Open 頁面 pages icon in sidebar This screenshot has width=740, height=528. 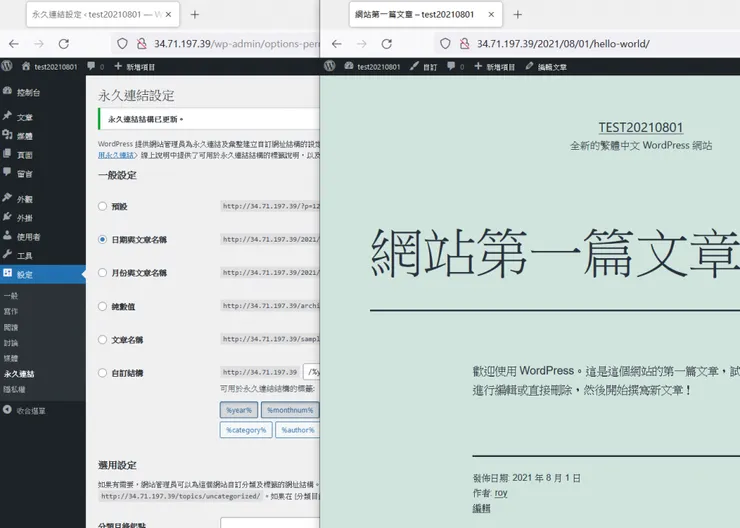7,154
